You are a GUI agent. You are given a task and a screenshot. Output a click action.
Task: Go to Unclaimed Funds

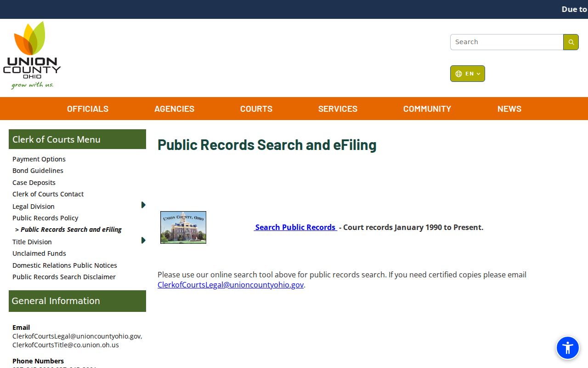[x=39, y=253]
